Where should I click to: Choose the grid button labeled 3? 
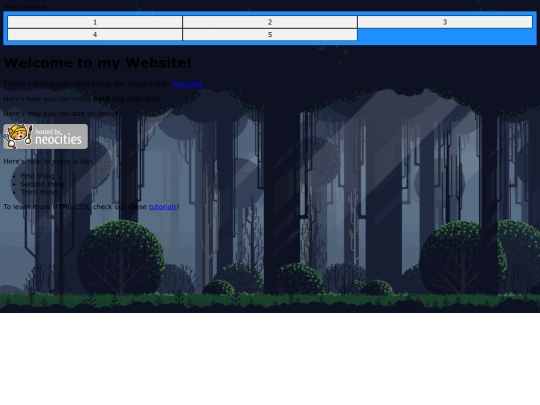(445, 22)
